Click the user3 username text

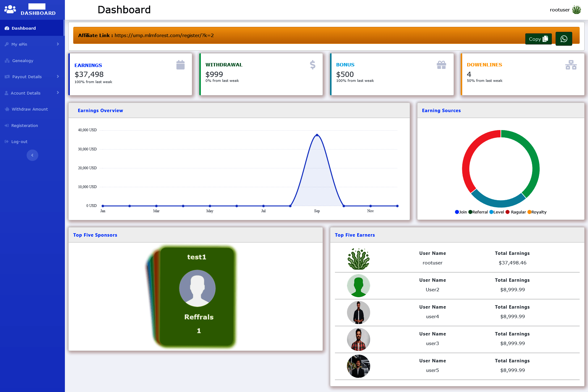(432, 344)
